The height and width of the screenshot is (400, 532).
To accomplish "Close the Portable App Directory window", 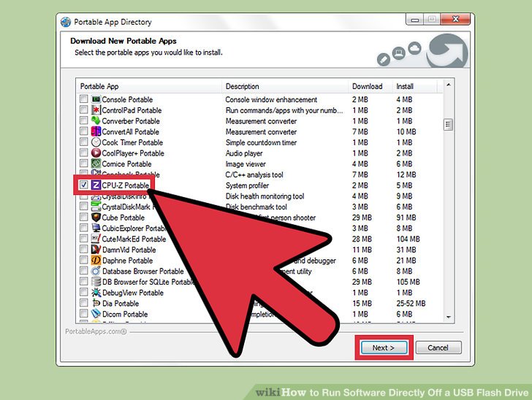I will point(455,19).
